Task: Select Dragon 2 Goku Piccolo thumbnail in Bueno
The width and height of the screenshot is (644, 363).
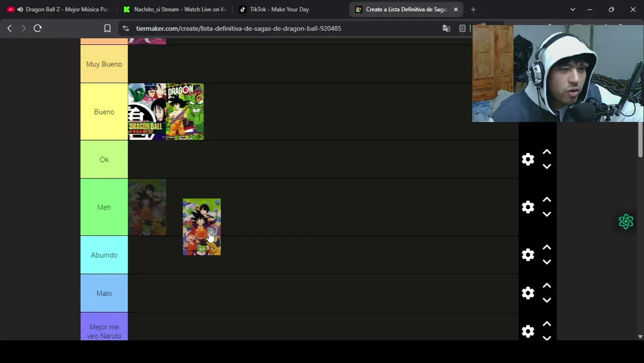Action: (x=185, y=112)
